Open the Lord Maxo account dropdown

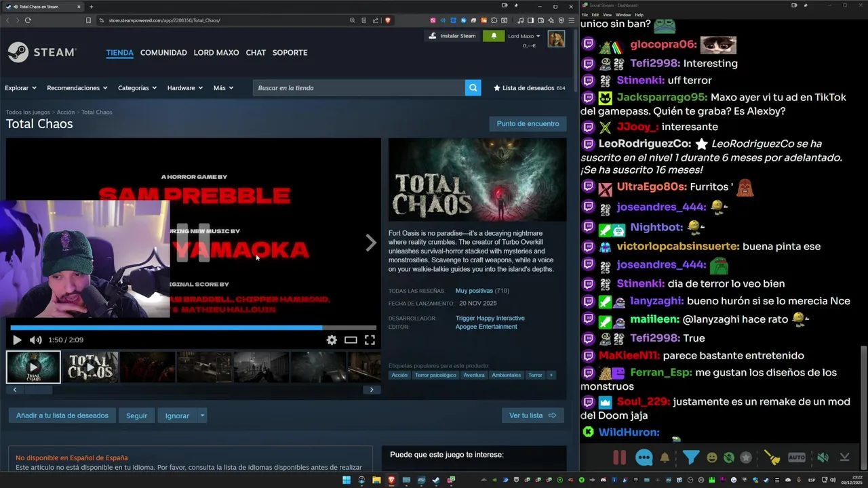point(524,36)
